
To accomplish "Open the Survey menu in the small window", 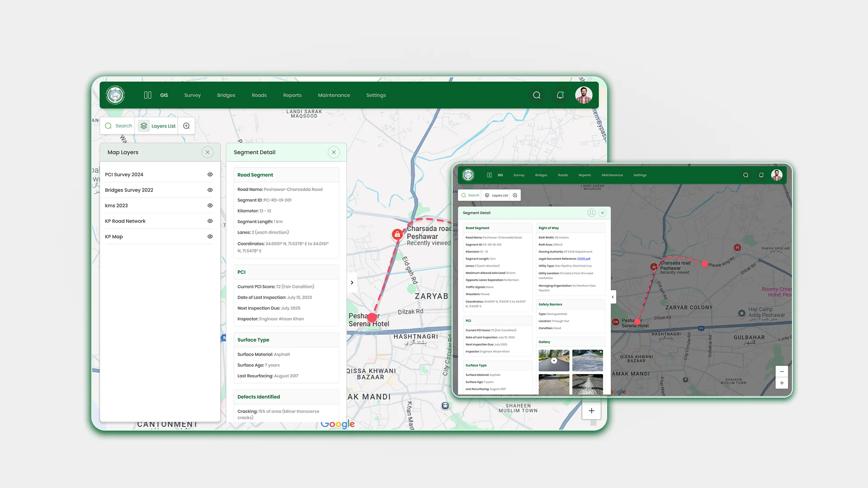I will (519, 175).
